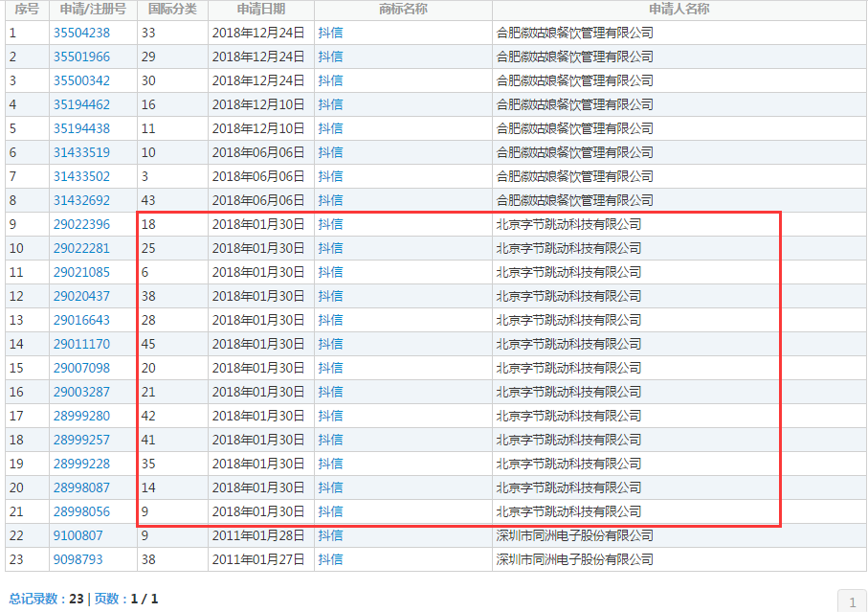The height and width of the screenshot is (612, 868).
Task: Click the 总记录数 total records label
Action: pos(33,599)
